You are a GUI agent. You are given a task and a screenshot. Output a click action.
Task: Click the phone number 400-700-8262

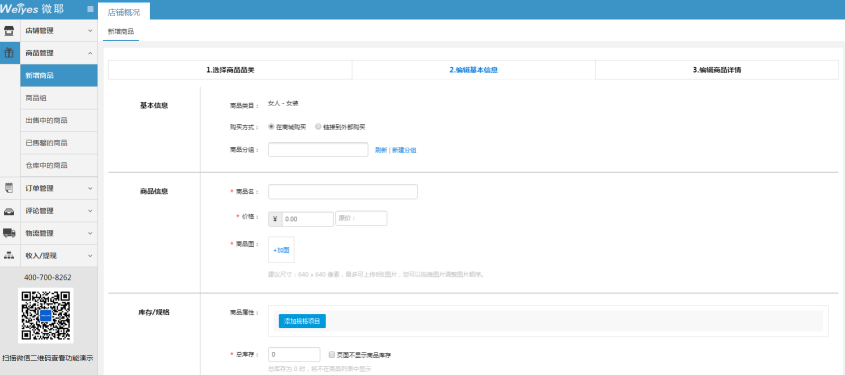point(47,277)
